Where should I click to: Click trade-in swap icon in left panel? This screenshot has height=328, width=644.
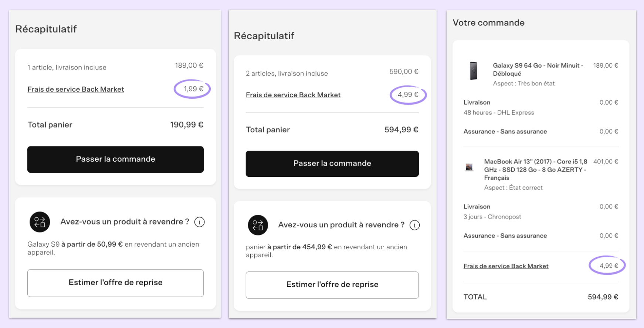(x=40, y=222)
